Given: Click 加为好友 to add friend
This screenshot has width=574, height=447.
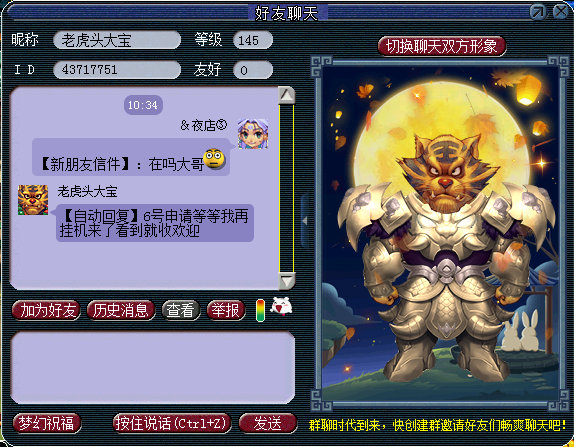Looking at the screenshot, I should point(46,310).
